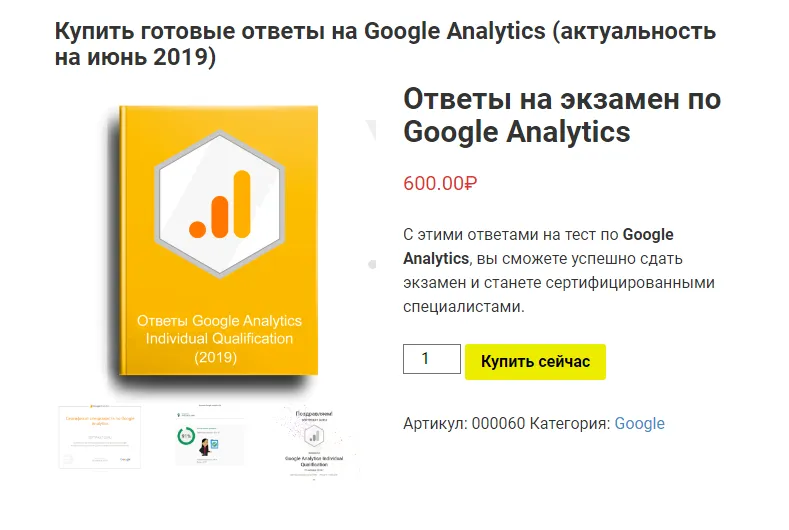This screenshot has height=530, width=789.
Task: Click 'Google Analytics' in large product title
Action: 516,131
